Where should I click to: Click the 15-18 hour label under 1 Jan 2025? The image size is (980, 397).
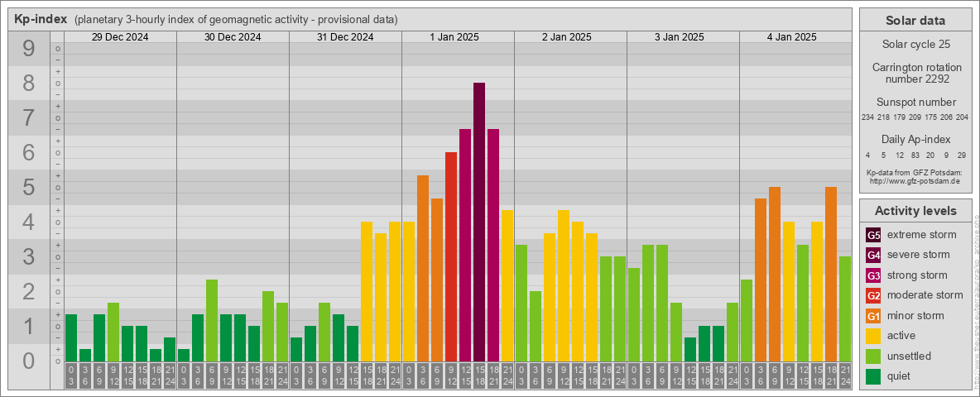(x=479, y=375)
